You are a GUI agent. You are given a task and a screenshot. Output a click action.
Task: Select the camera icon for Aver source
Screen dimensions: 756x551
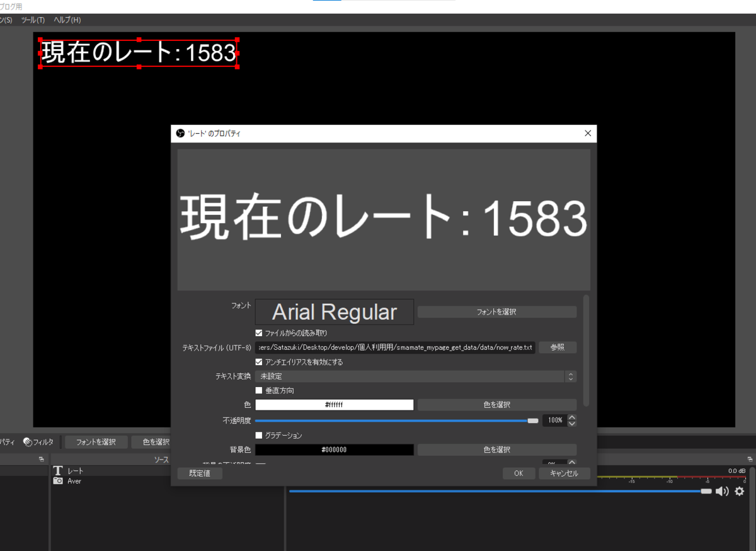point(58,481)
